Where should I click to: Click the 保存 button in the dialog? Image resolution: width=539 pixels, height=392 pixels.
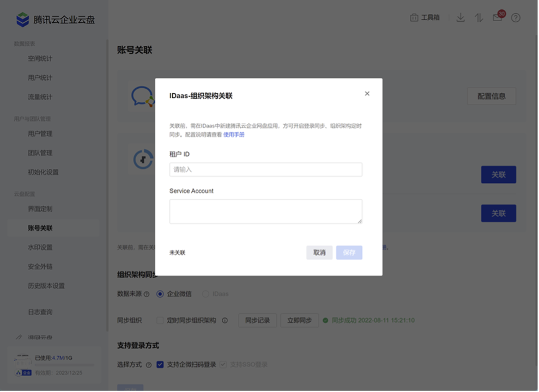[349, 253]
